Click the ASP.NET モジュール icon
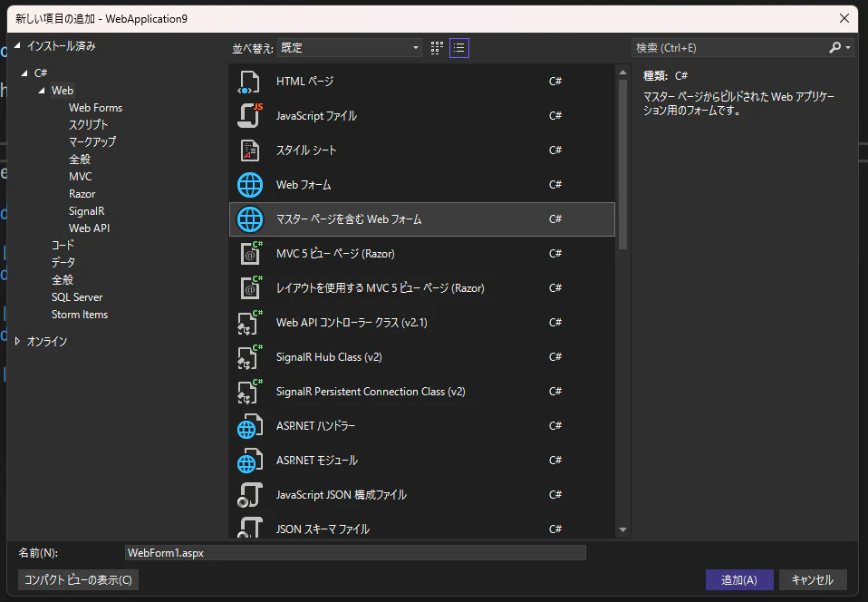This screenshot has width=868, height=602. tap(250, 461)
